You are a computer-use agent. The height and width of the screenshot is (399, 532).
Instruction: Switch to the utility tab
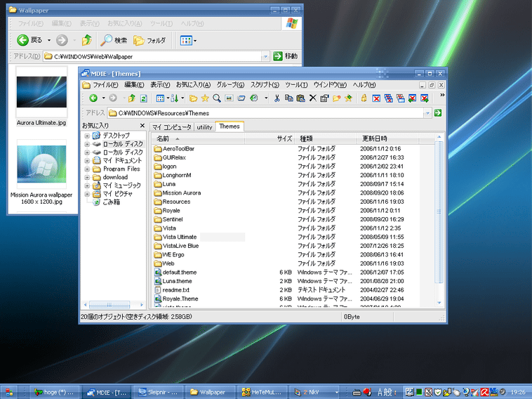(205, 127)
